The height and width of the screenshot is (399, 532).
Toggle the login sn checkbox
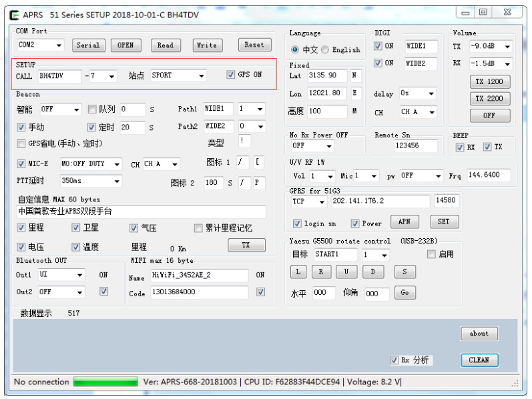297,224
